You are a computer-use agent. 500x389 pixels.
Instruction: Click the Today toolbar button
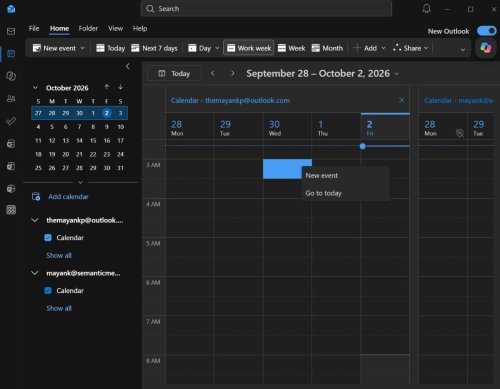coord(111,48)
